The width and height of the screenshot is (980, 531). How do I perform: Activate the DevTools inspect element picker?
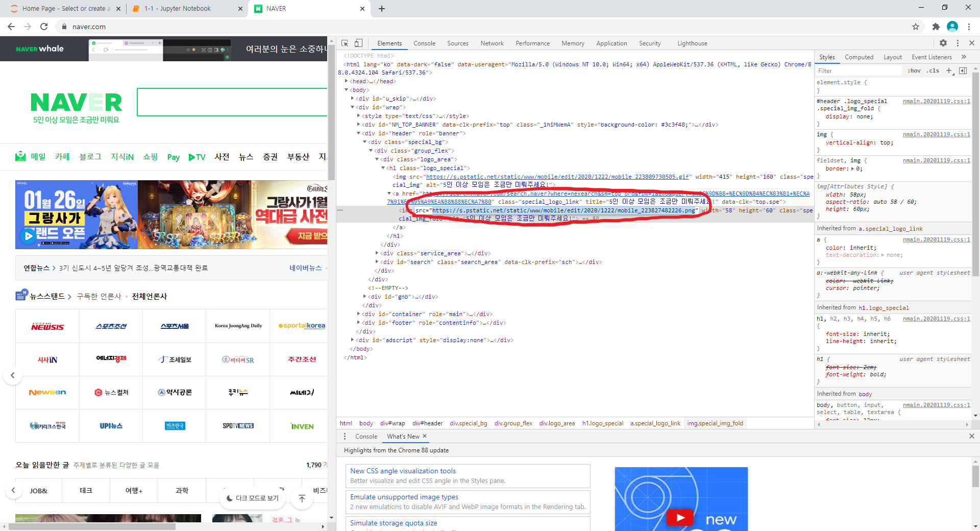click(345, 43)
